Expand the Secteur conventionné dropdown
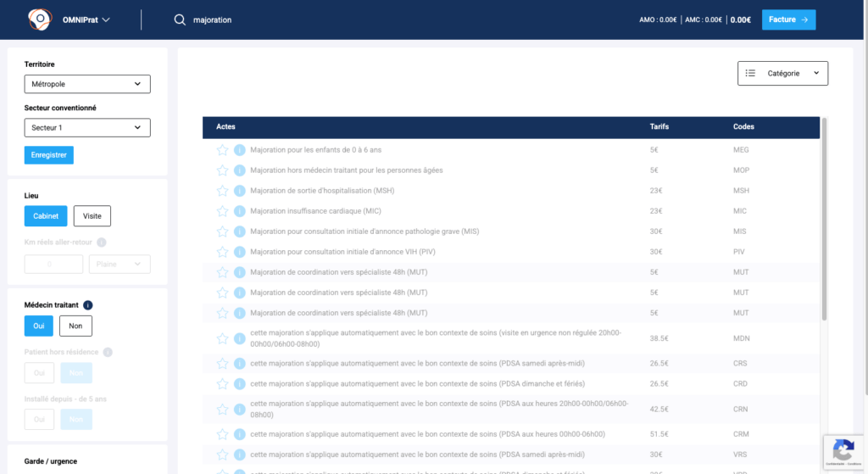 coord(87,127)
